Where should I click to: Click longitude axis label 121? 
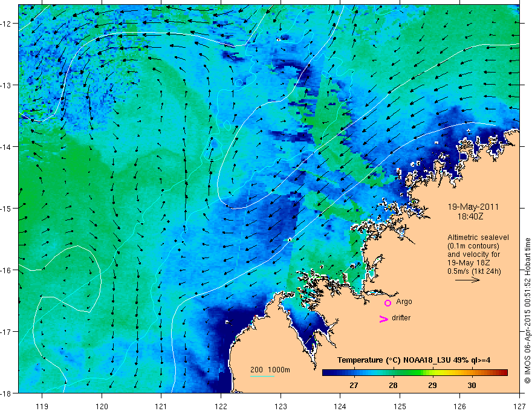(x=161, y=406)
